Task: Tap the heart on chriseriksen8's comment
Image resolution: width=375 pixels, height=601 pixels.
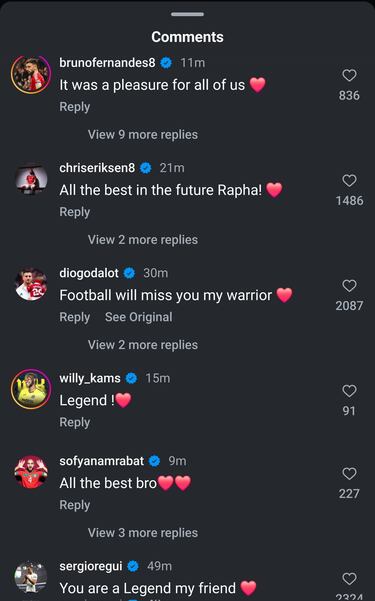Action: click(x=349, y=181)
